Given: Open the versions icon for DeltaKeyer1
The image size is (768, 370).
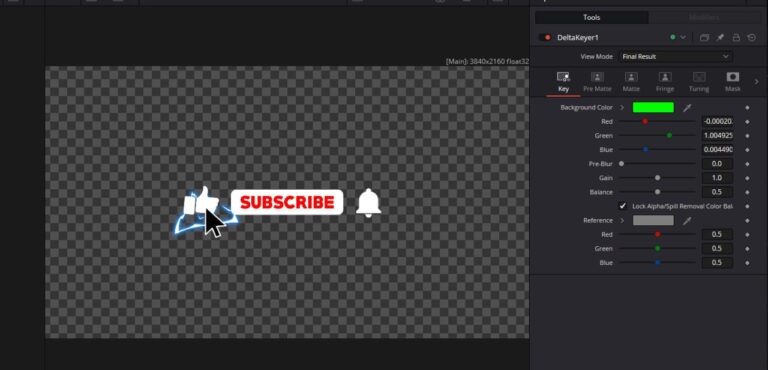Looking at the screenshot, I should click(x=704, y=38).
